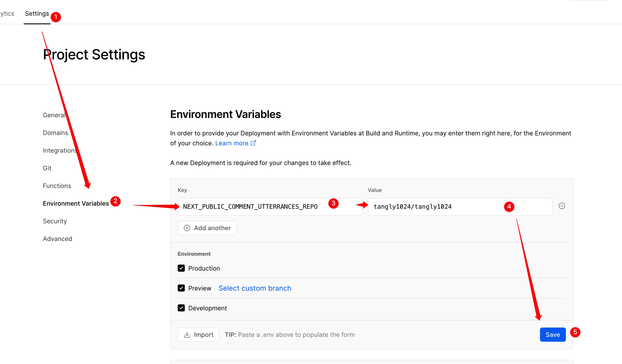Toggle the Preview environment checkbox
Screen dimensions: 622x364
[x=181, y=288]
